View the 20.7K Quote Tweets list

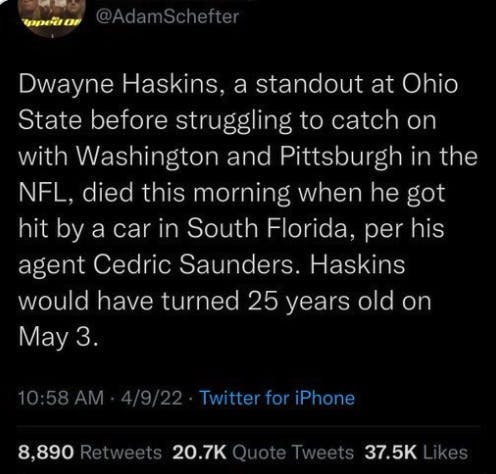pos(263,452)
